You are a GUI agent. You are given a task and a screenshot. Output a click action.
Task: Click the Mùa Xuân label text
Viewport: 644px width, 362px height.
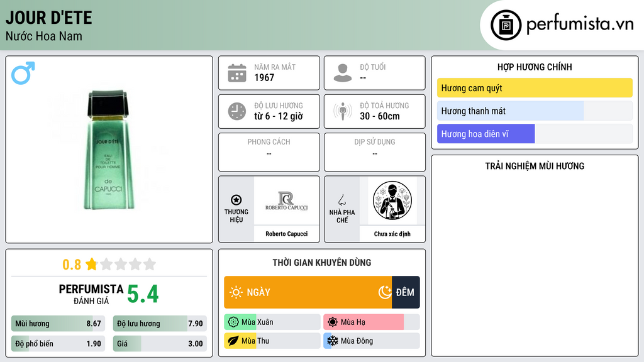(x=257, y=322)
